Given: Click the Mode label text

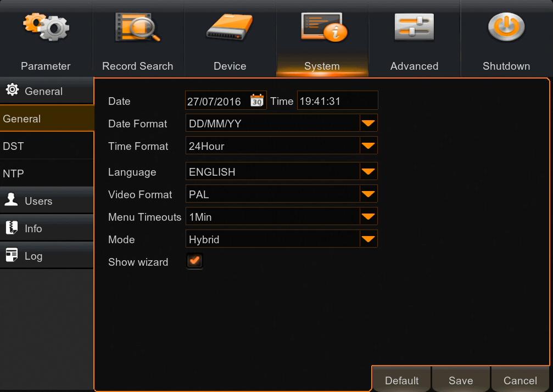Looking at the screenshot, I should 121,239.
